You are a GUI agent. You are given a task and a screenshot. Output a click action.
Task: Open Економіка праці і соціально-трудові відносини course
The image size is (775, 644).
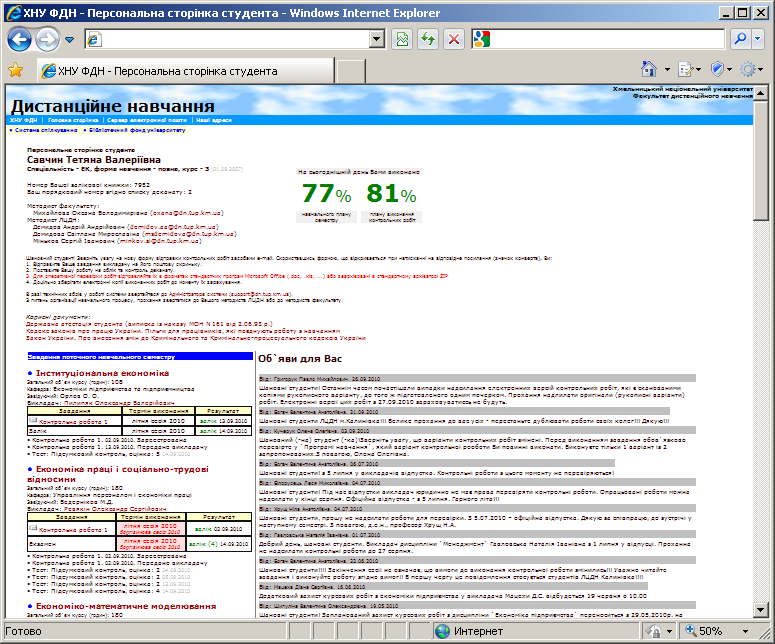[x=118, y=474]
